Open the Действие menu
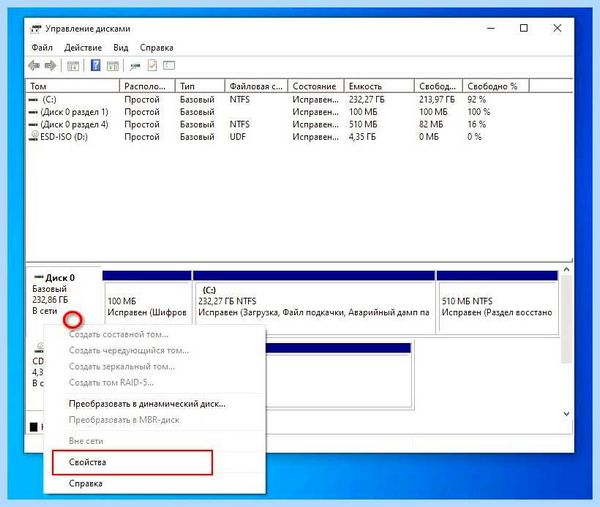Image resolution: width=600 pixels, height=507 pixels. point(83,47)
